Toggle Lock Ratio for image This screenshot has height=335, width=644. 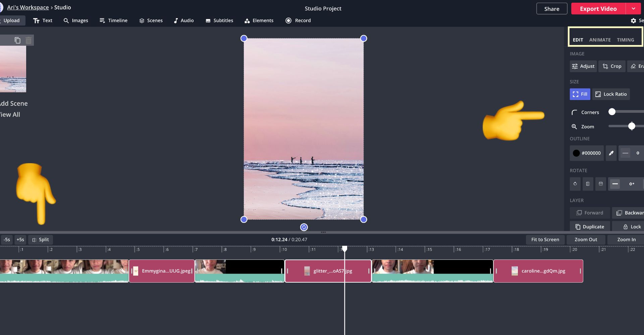coord(611,94)
